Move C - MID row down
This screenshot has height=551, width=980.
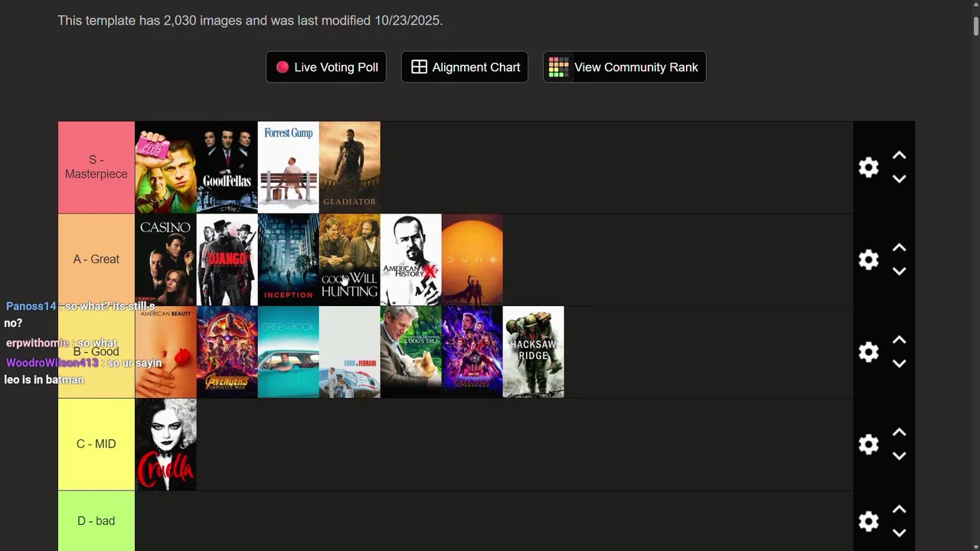click(x=899, y=456)
